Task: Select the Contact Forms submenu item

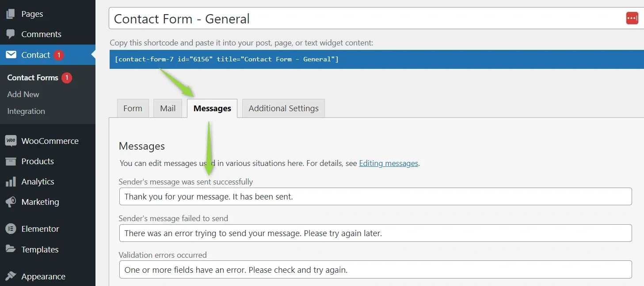Action: coord(33,78)
